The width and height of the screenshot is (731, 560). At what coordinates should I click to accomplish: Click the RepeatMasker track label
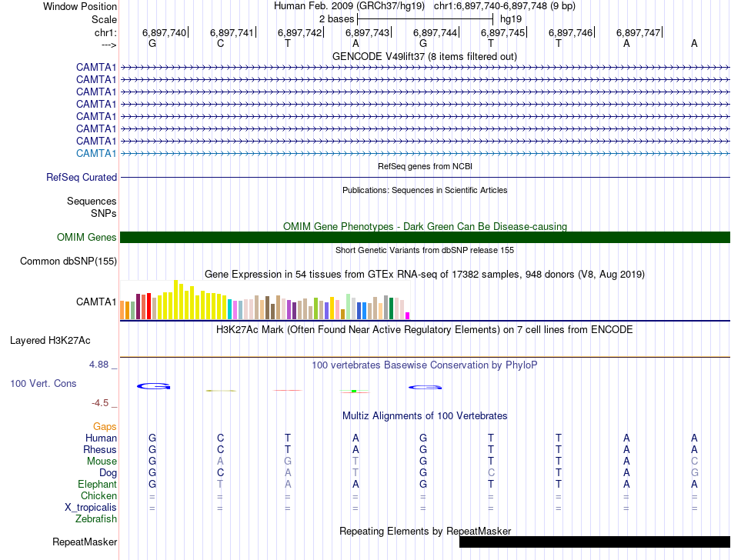pos(85,542)
